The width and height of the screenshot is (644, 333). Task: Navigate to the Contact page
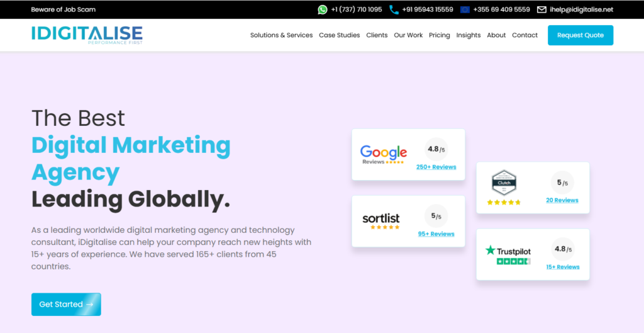525,35
